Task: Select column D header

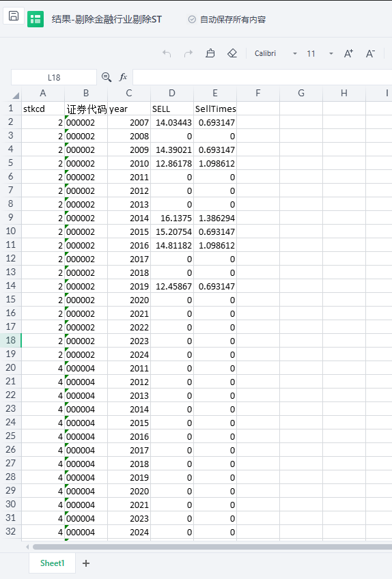Action: [x=172, y=93]
